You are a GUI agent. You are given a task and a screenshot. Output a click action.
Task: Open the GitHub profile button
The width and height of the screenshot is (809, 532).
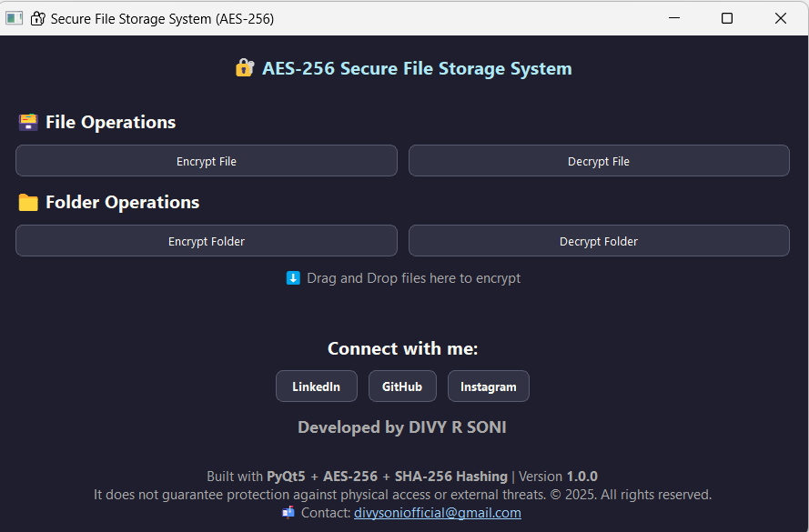pyautogui.click(x=401, y=386)
